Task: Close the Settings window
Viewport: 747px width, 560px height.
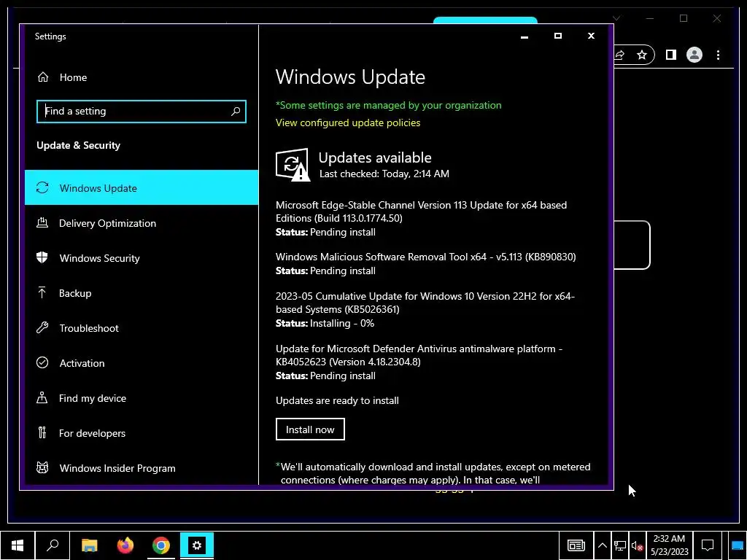Action: (591, 36)
